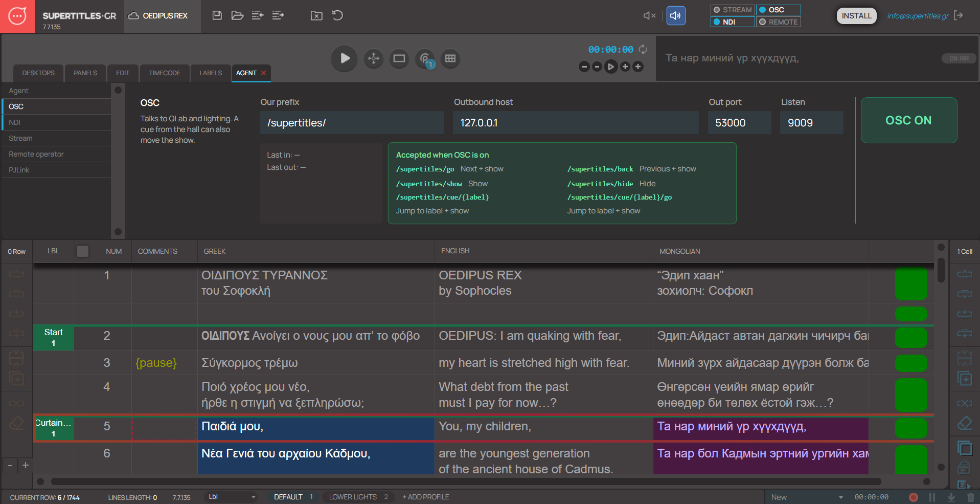
Task: Switch to the TIMECODE tab
Action: coord(165,73)
